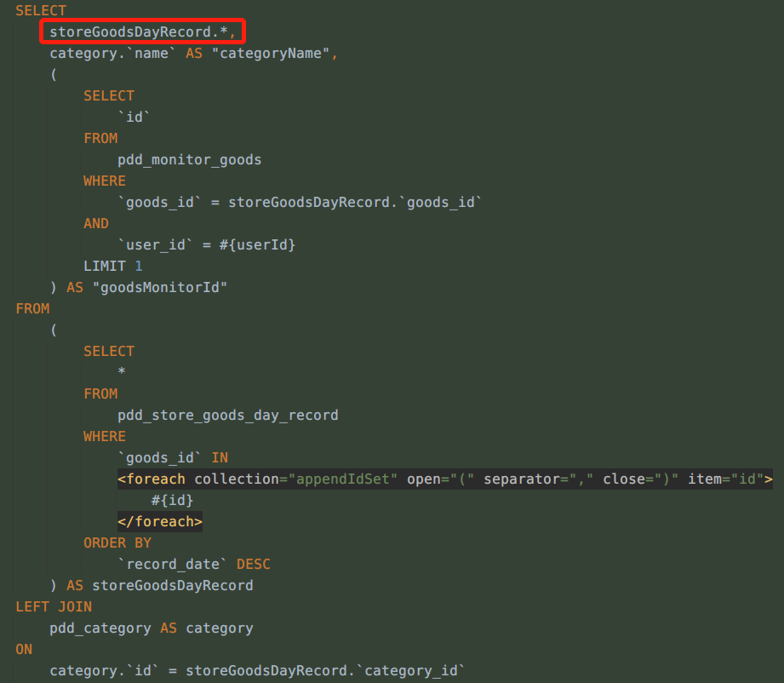The height and width of the screenshot is (683, 784).
Task: Click the close=")" attribute
Action: [x=640, y=479]
